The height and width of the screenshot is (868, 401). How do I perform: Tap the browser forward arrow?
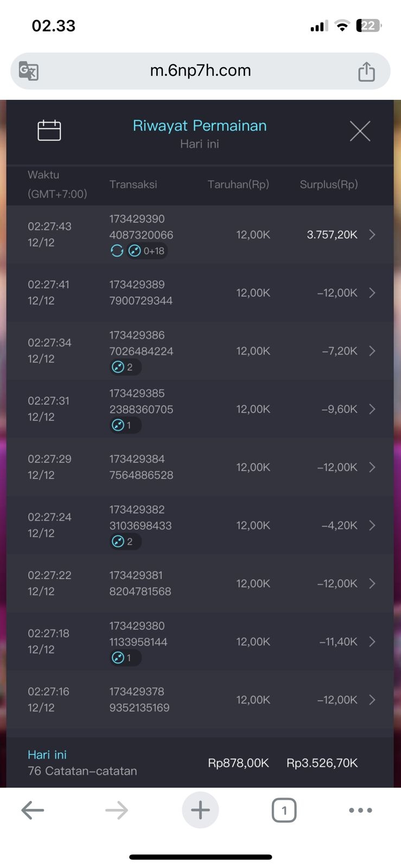[x=116, y=810]
